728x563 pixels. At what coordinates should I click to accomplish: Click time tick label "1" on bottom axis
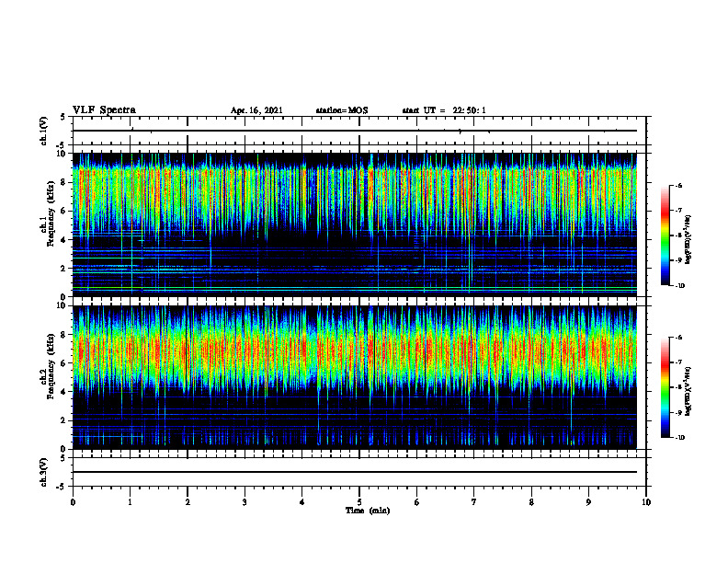click(x=130, y=502)
